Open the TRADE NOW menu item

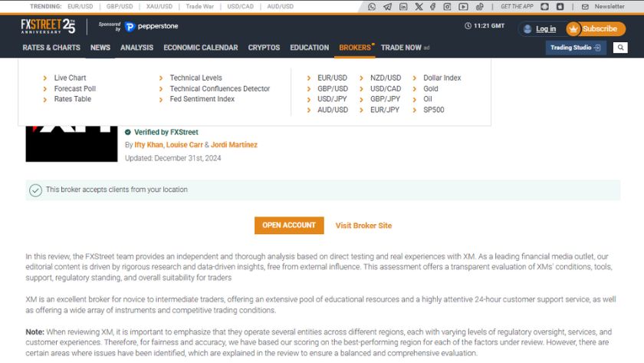tap(401, 48)
